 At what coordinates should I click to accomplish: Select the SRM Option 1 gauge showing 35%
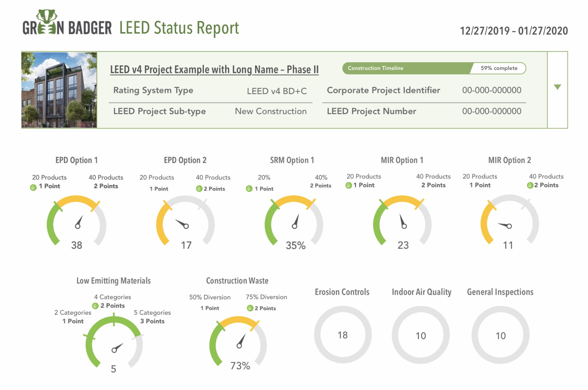tap(294, 223)
